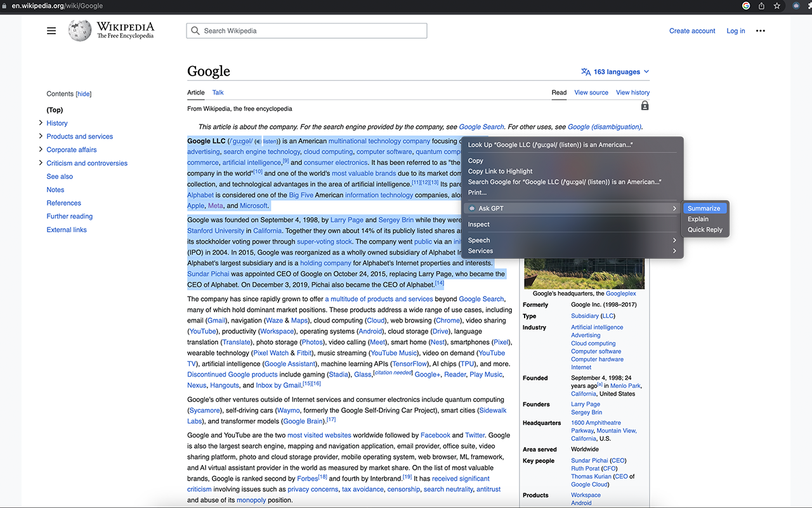Select Copy in the context menu
This screenshot has height=508, width=812.
tap(476, 161)
